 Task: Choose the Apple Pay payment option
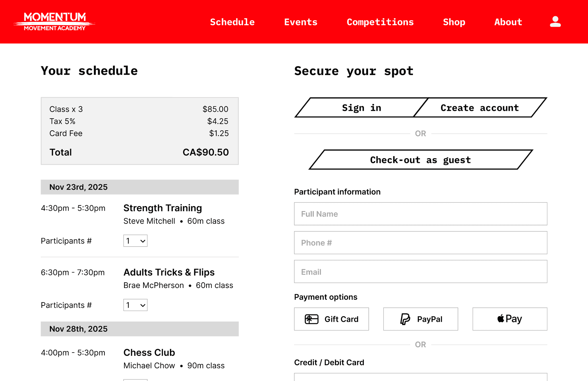coord(510,319)
